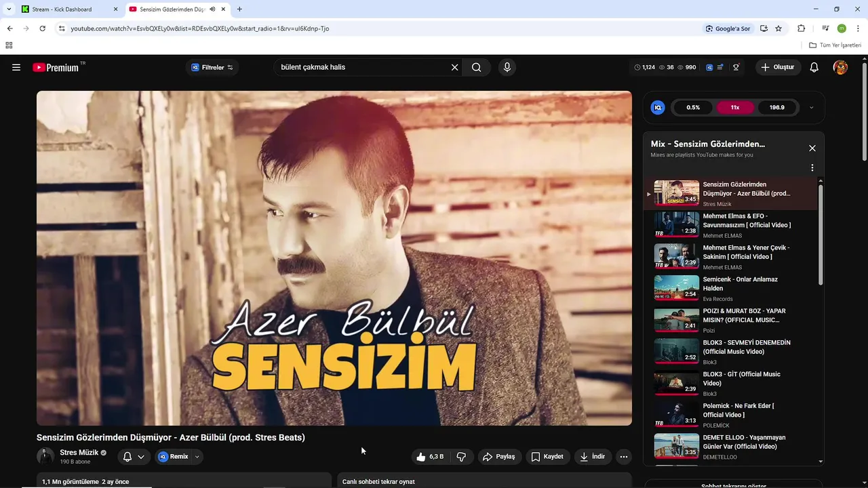868x488 pixels.
Task: Open the YouTube hamburger guide menu
Action: click(16, 67)
